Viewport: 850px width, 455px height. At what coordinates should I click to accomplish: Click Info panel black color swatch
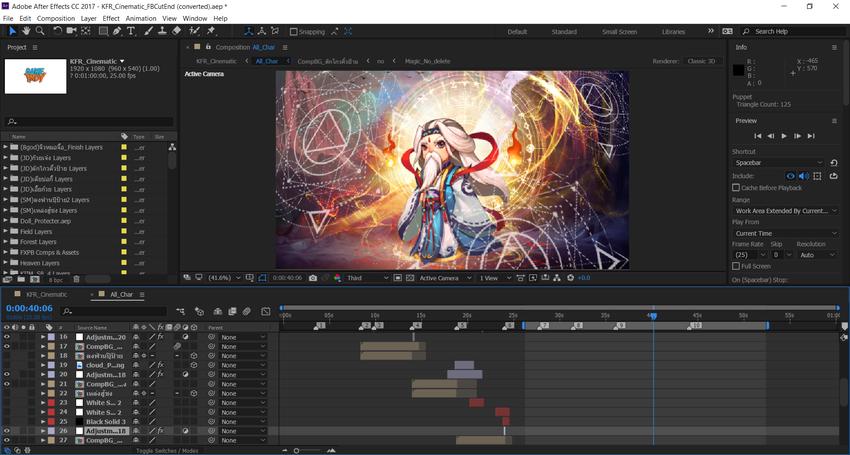[738, 70]
